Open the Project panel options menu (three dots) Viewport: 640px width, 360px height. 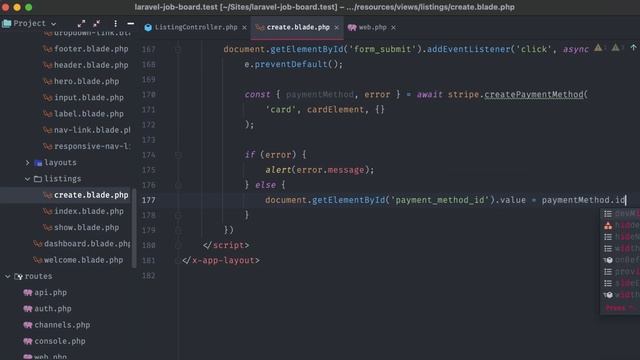click(x=116, y=24)
